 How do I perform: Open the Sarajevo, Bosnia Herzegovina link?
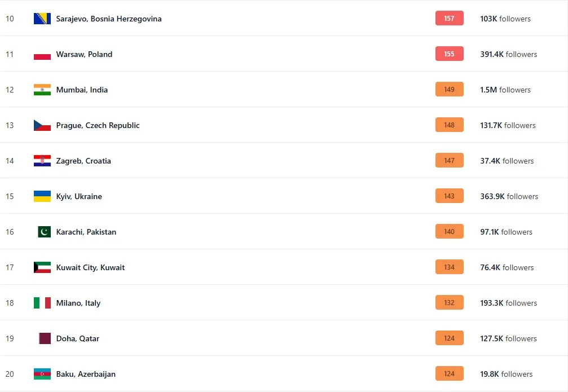point(109,19)
